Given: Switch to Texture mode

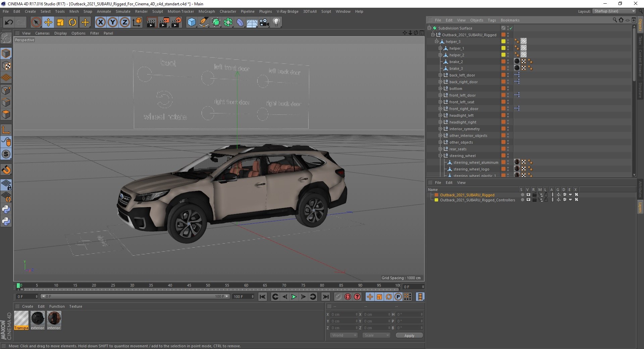Looking at the screenshot, I should point(6,66).
